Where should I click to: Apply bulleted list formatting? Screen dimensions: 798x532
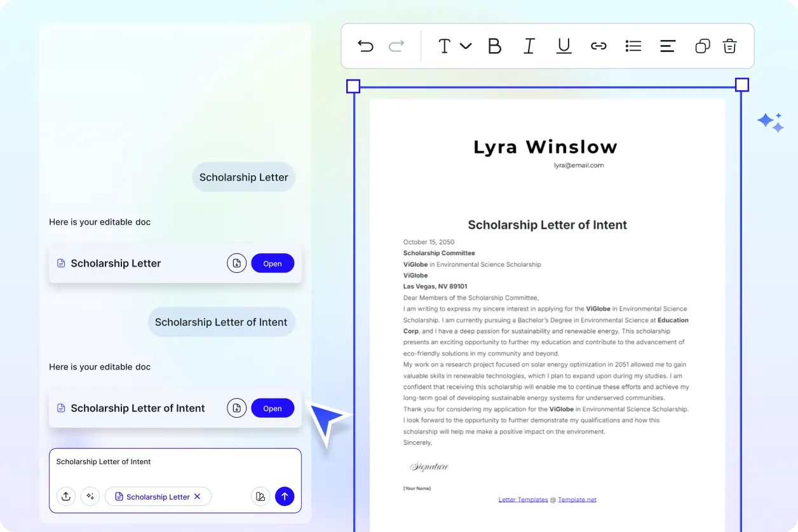(x=633, y=46)
